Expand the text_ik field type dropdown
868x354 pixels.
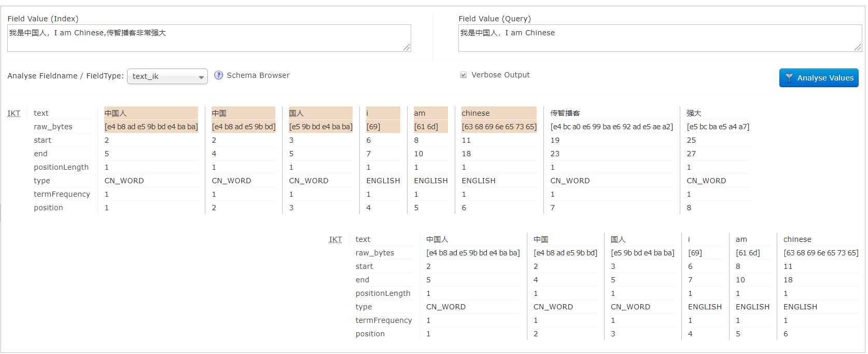pos(167,76)
